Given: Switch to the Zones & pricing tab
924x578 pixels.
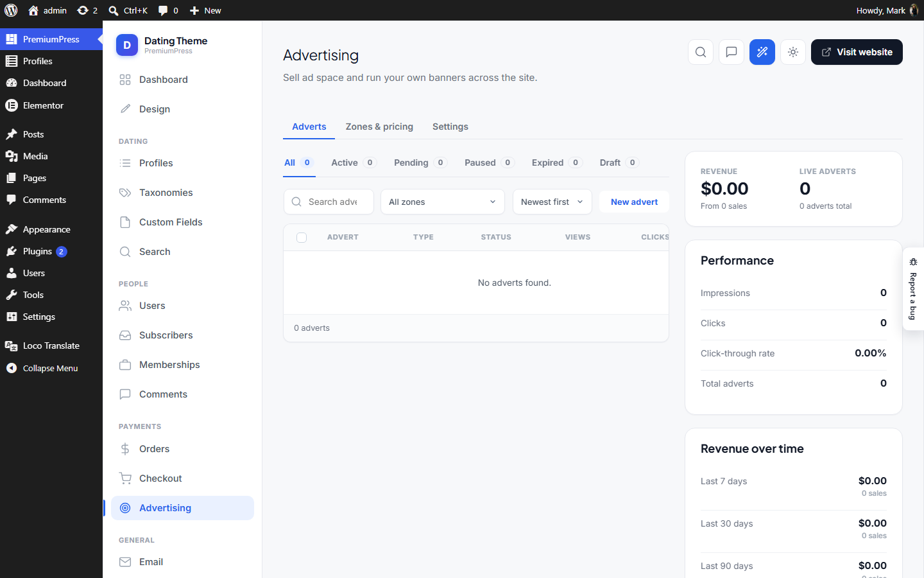Looking at the screenshot, I should (379, 127).
